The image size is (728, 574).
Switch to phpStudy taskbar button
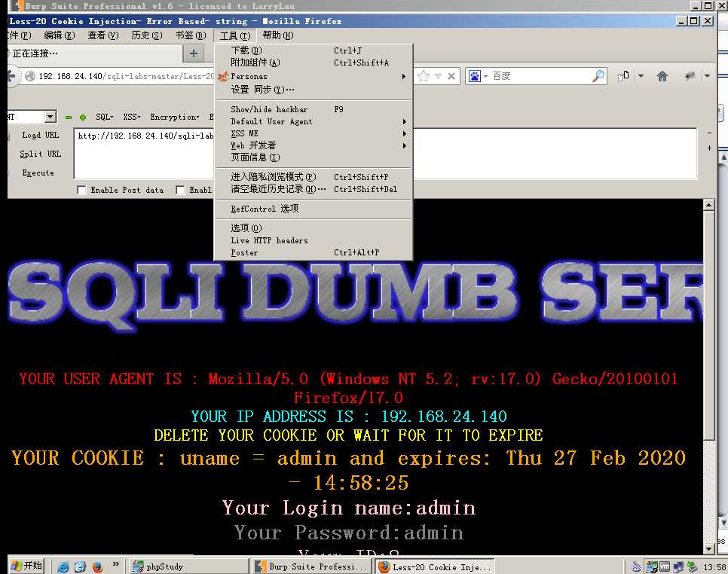coord(188,566)
